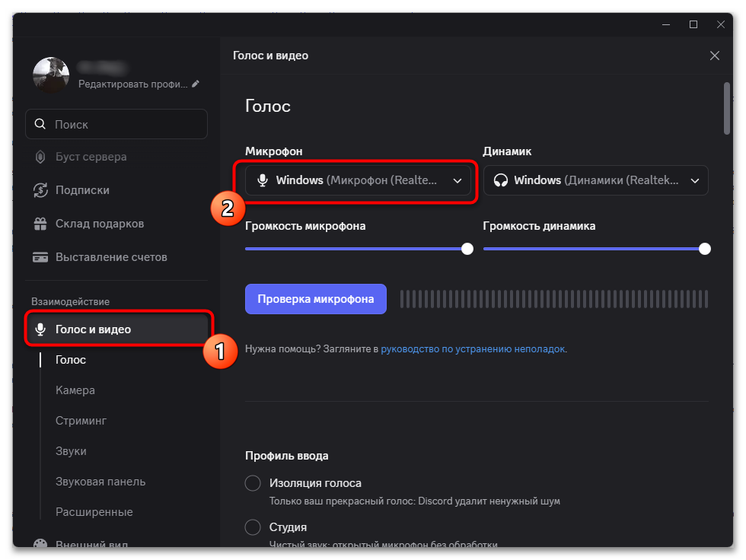The width and height of the screenshot is (746, 560).
Task: Click the 'Проверка микрофона' button
Action: coord(316,299)
